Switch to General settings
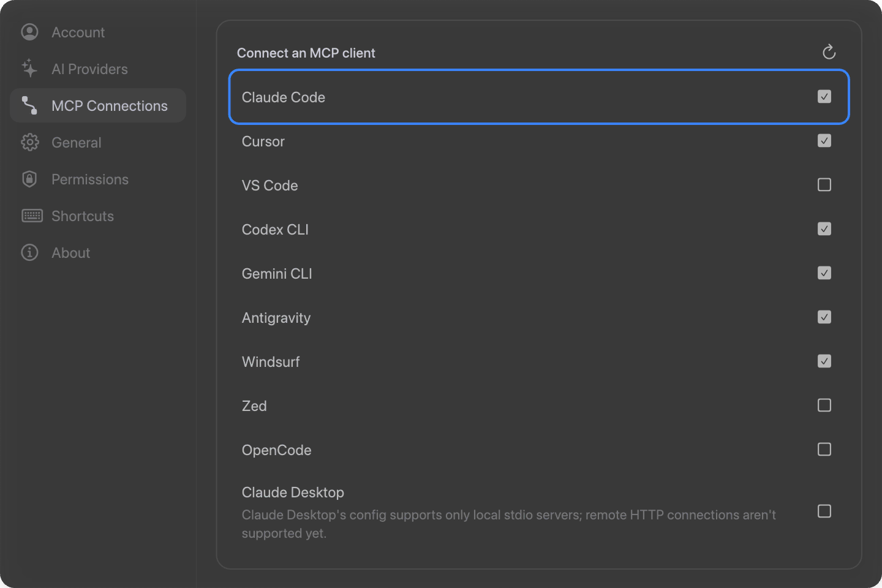 coord(98,142)
